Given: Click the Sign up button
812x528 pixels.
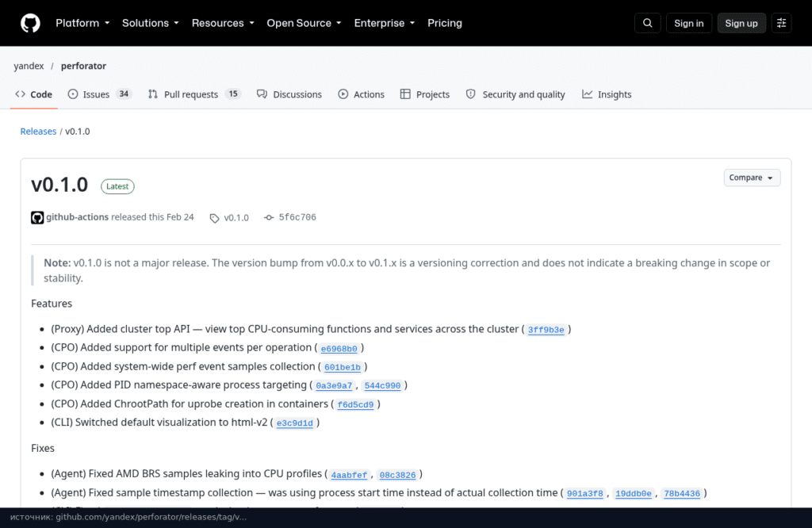Looking at the screenshot, I should [741, 23].
